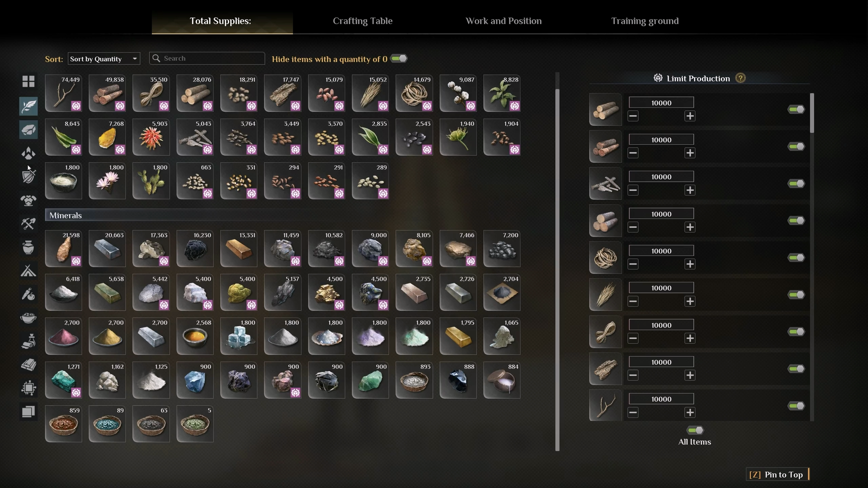Open the armor category icon in sidebar
The image size is (868, 488).
coord(28,201)
